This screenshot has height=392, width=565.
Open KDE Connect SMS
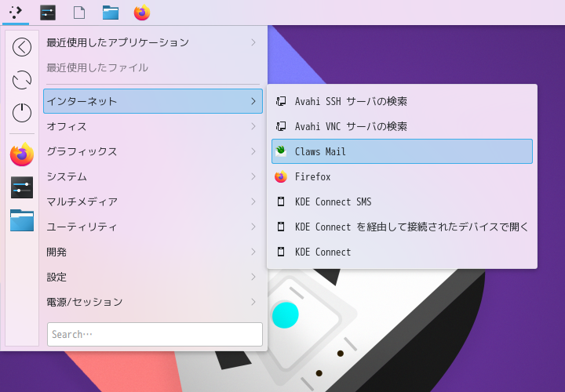(x=402, y=201)
